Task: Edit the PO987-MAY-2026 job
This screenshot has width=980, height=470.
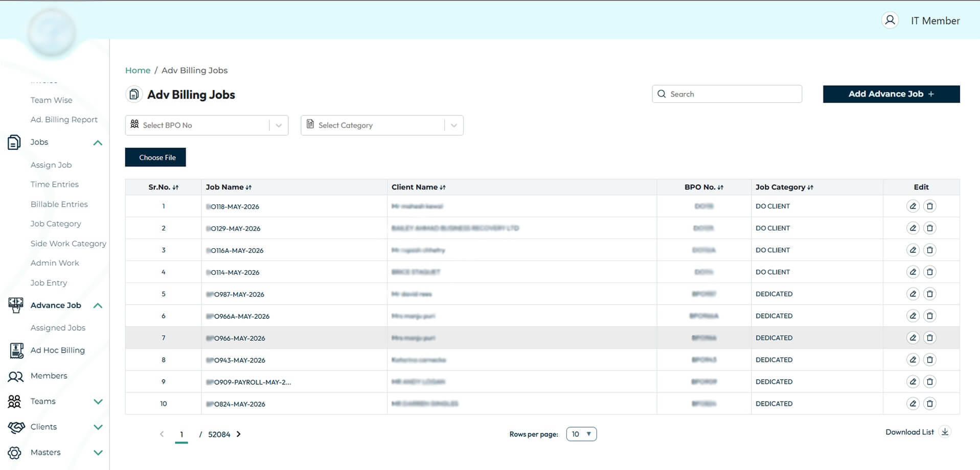Action: (x=913, y=294)
